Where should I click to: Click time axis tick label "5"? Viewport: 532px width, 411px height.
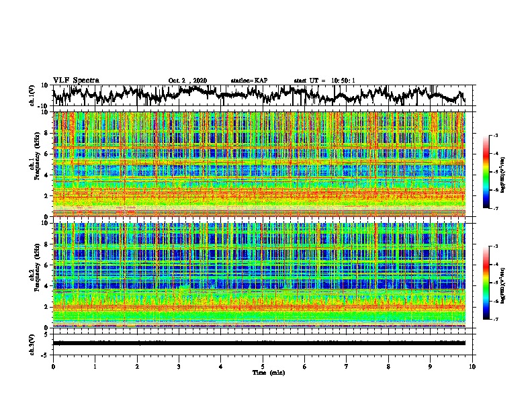click(x=263, y=367)
